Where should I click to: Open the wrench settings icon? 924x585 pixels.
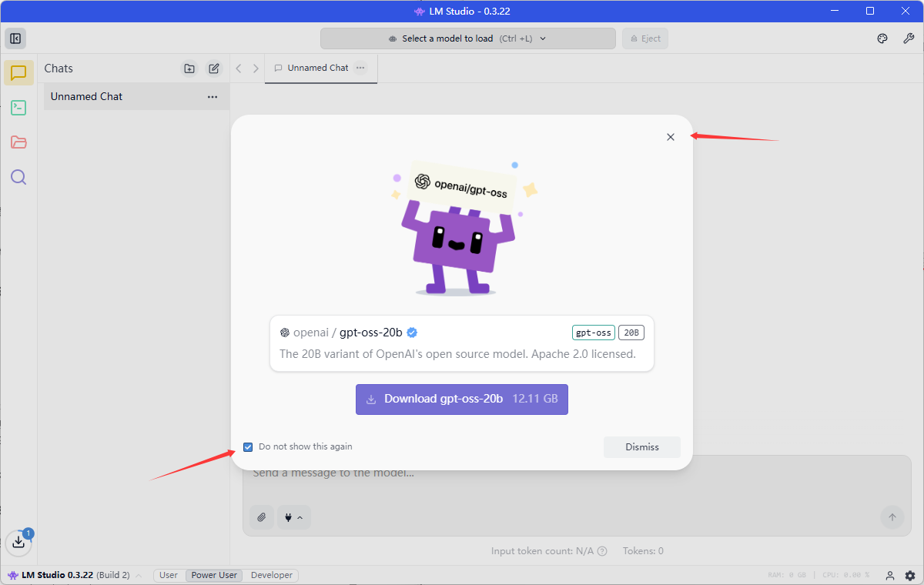click(908, 38)
